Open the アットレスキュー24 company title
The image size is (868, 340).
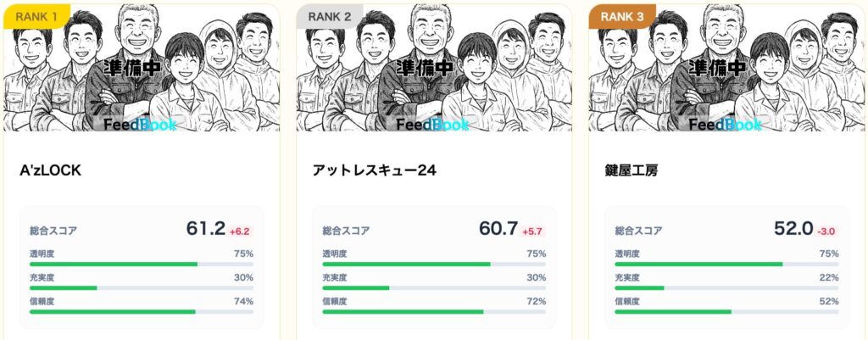click(374, 170)
